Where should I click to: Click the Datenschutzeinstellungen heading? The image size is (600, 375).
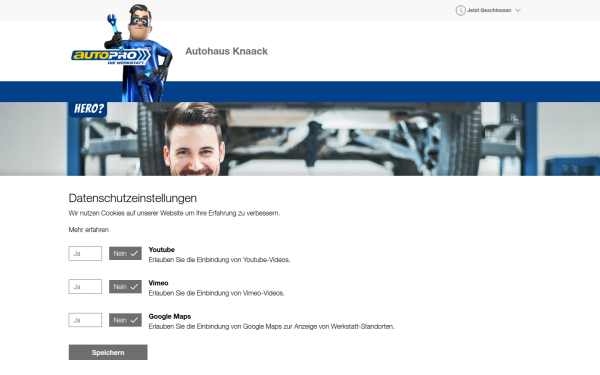[133, 198]
